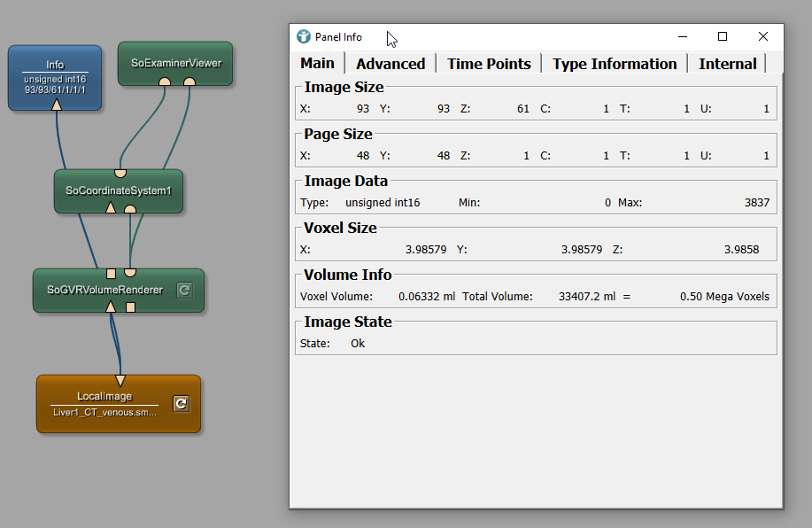812x528 pixels.
Task: Select the SoExaminerViewer module node
Action: tap(175, 62)
